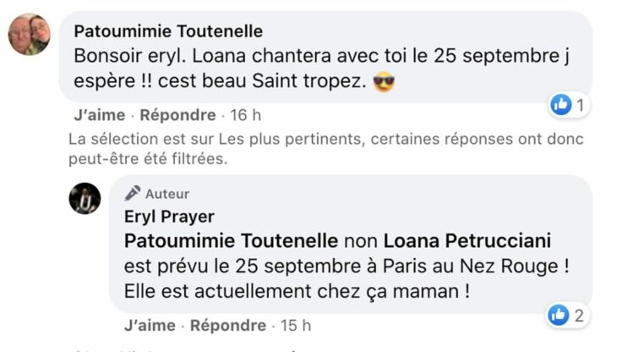Like Eryl Prayer's reply with J'aime
The width and height of the screenshot is (644, 352).
[150, 325]
